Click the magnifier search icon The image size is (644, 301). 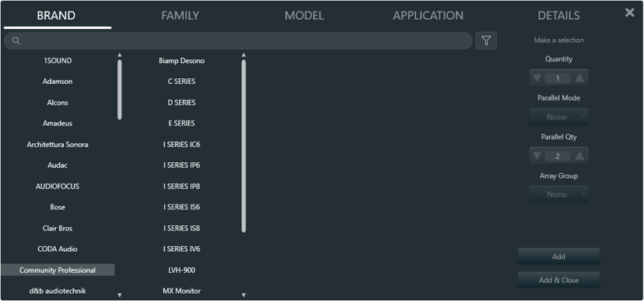[x=16, y=41]
